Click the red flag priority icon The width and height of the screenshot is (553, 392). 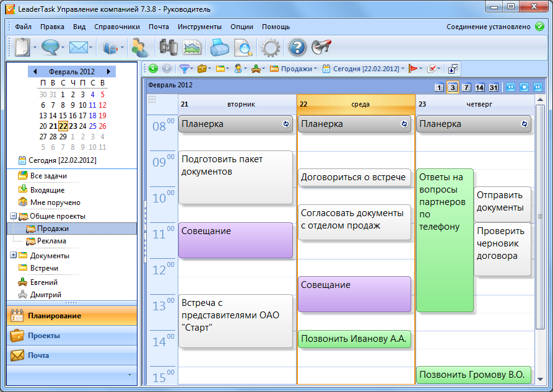coord(412,69)
